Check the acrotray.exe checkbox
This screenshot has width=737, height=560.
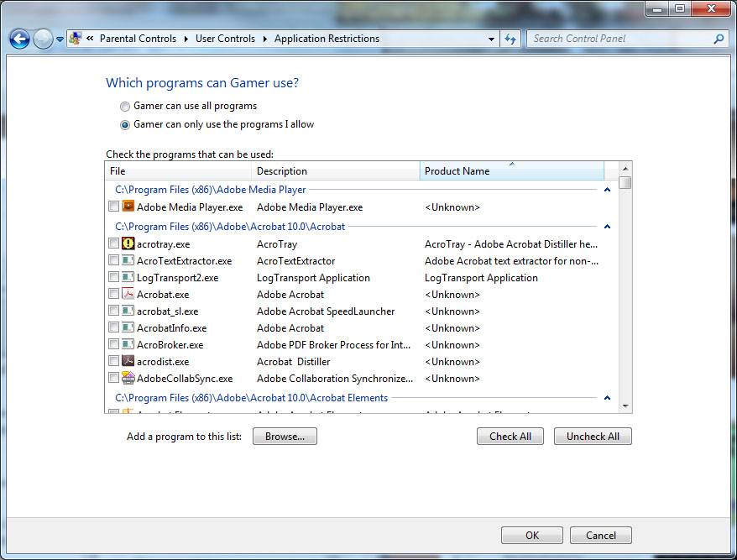point(113,243)
